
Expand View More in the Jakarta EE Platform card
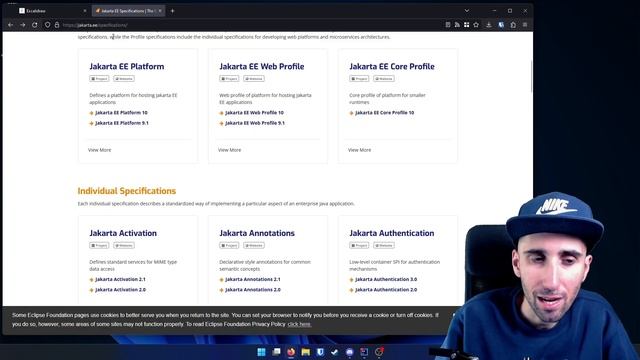pos(100,150)
